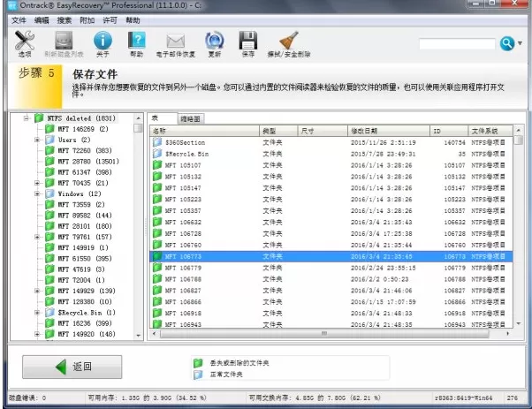Select the MFT 106773 highlighted row
The height and width of the screenshot is (409, 532).
331,256
